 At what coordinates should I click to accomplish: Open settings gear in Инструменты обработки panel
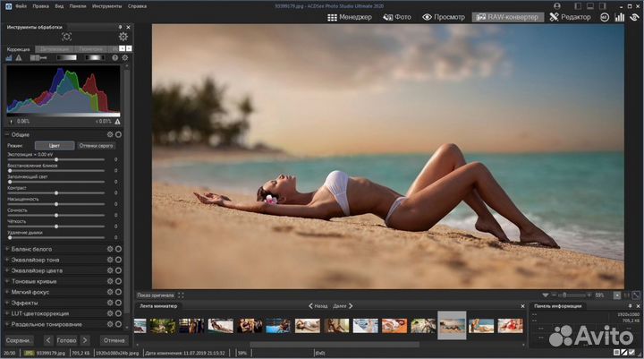[123, 36]
